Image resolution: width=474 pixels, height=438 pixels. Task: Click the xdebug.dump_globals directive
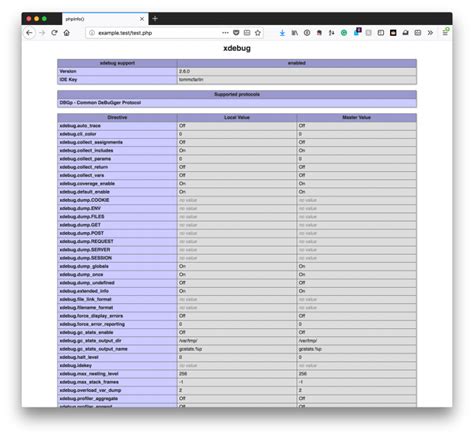(x=84, y=266)
